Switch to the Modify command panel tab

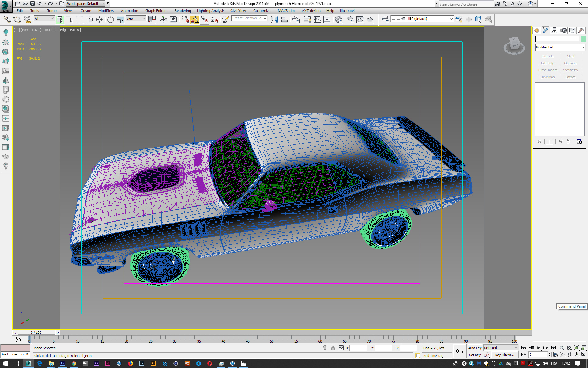coord(545,30)
